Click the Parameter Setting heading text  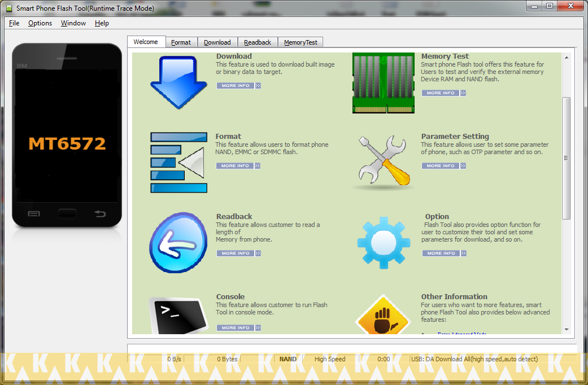click(455, 137)
